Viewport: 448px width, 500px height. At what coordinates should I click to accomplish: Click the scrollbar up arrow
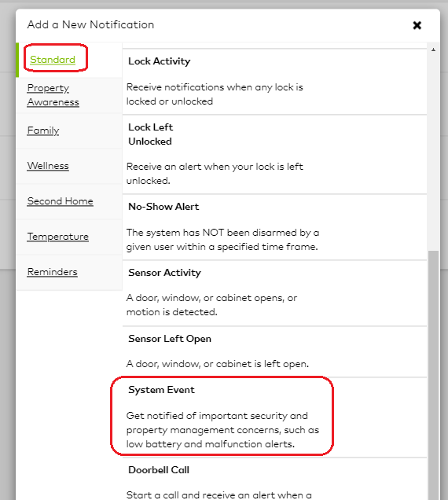pyautogui.click(x=433, y=50)
